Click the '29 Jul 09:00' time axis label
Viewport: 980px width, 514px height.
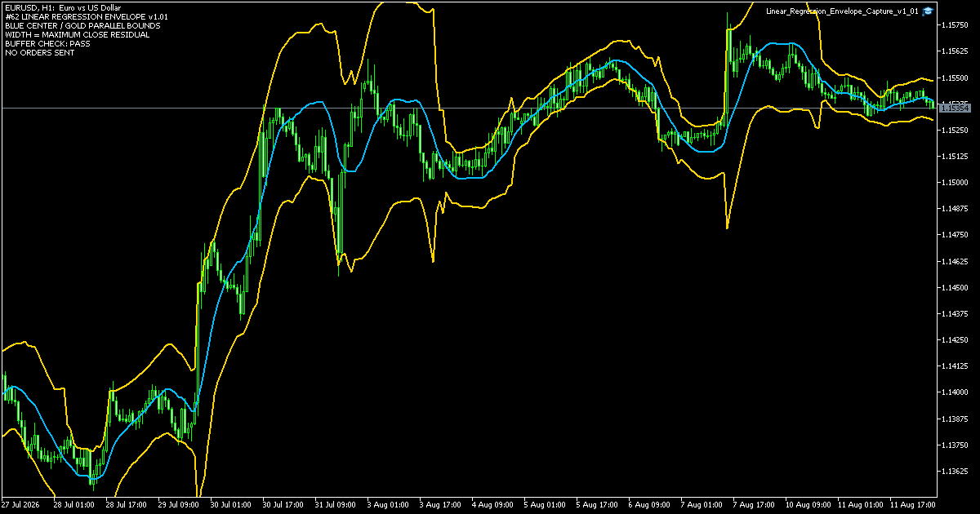click(180, 504)
